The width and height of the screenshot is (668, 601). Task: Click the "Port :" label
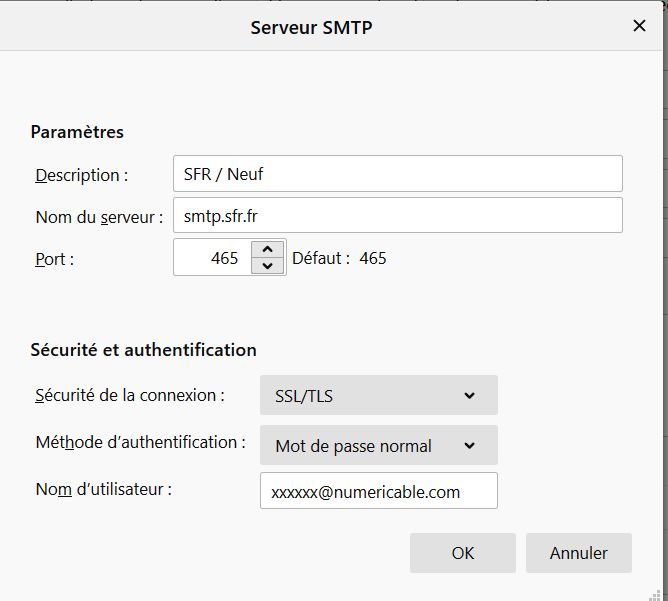click(55, 259)
